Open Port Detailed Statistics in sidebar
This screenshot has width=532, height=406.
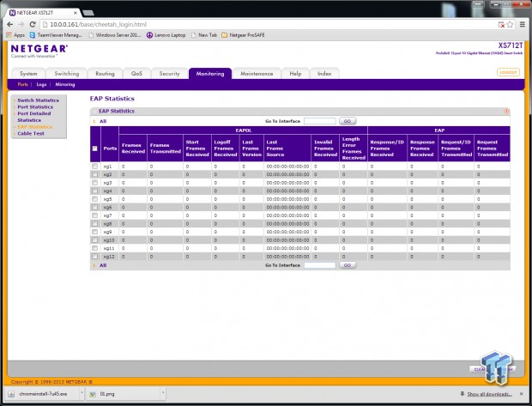coord(34,117)
